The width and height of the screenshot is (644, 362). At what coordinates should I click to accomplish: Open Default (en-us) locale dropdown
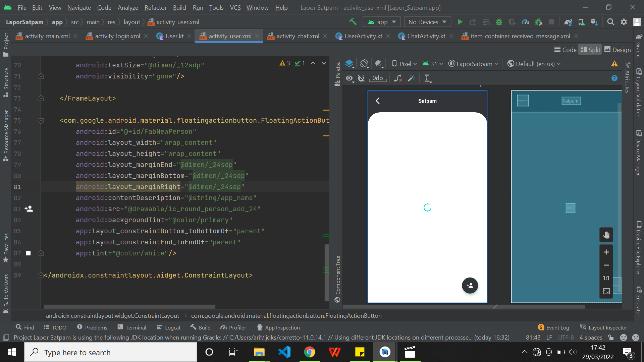coord(534,64)
